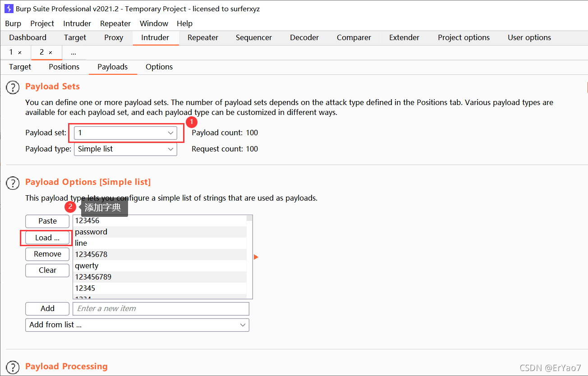Select payload item 123456789
The image size is (588, 376).
pos(160,277)
